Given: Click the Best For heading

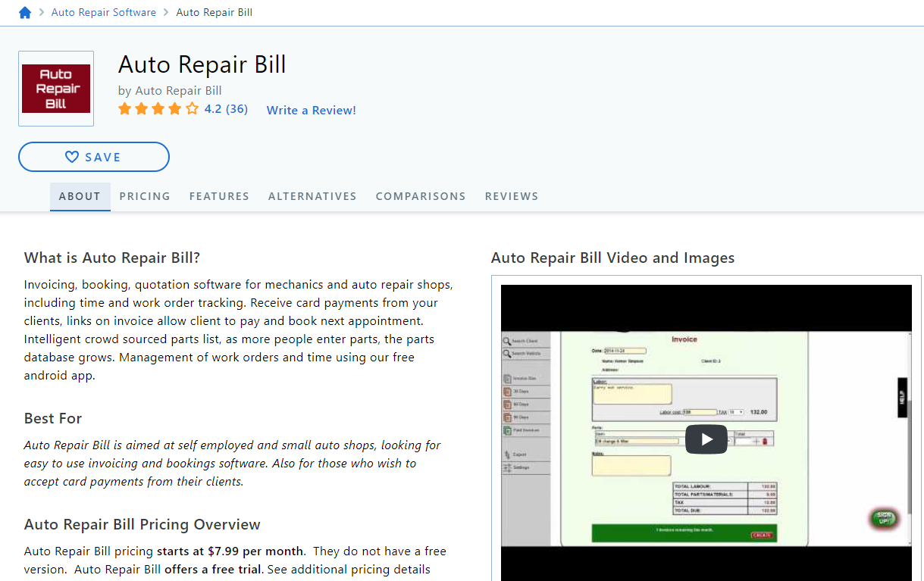Looking at the screenshot, I should pos(53,418).
